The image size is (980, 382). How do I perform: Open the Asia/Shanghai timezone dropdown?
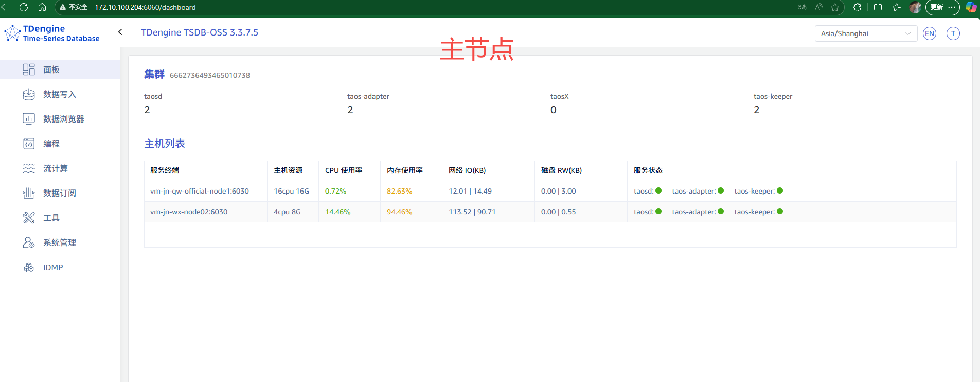865,33
